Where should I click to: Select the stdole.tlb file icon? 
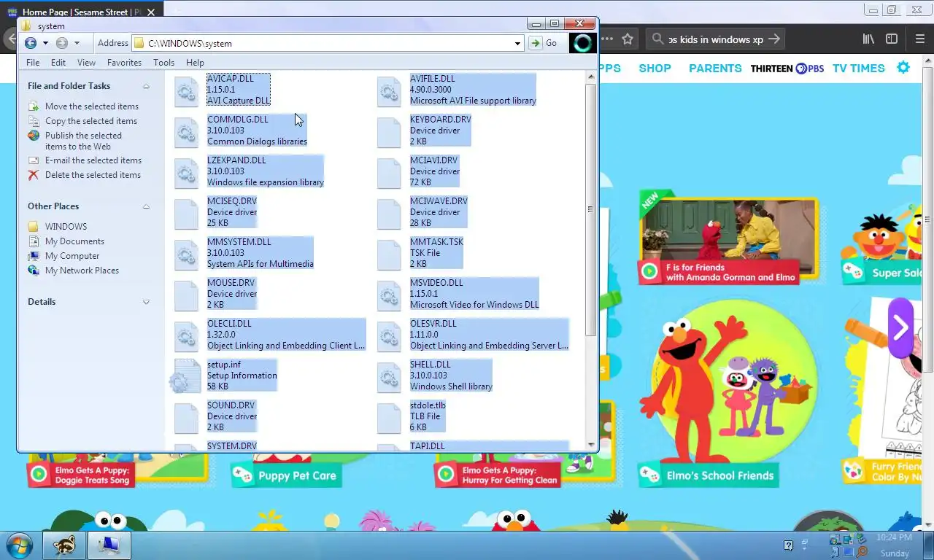(389, 418)
